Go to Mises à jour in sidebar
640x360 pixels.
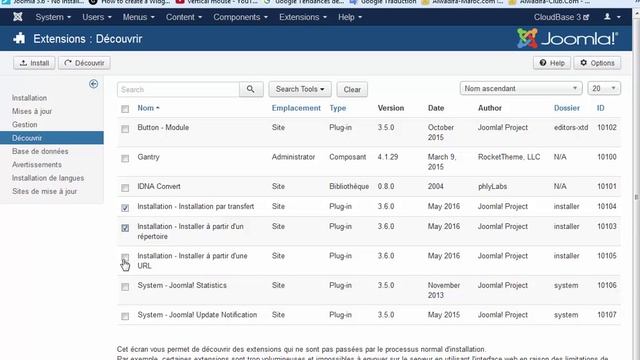click(32, 111)
